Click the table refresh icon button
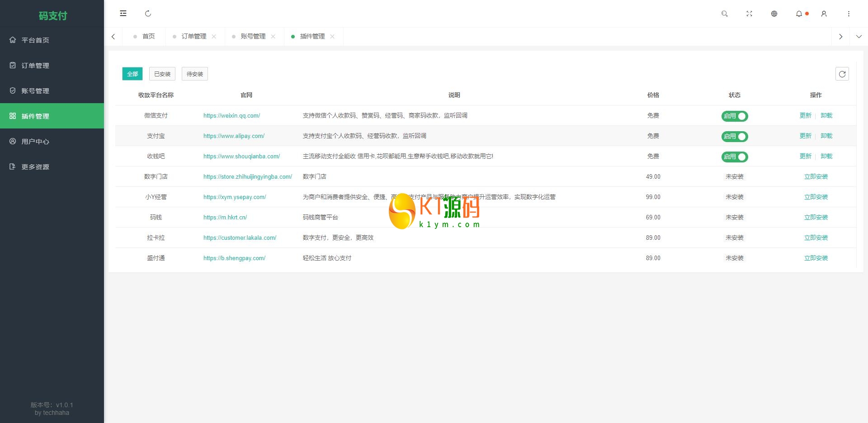This screenshot has width=868, height=423. click(842, 74)
